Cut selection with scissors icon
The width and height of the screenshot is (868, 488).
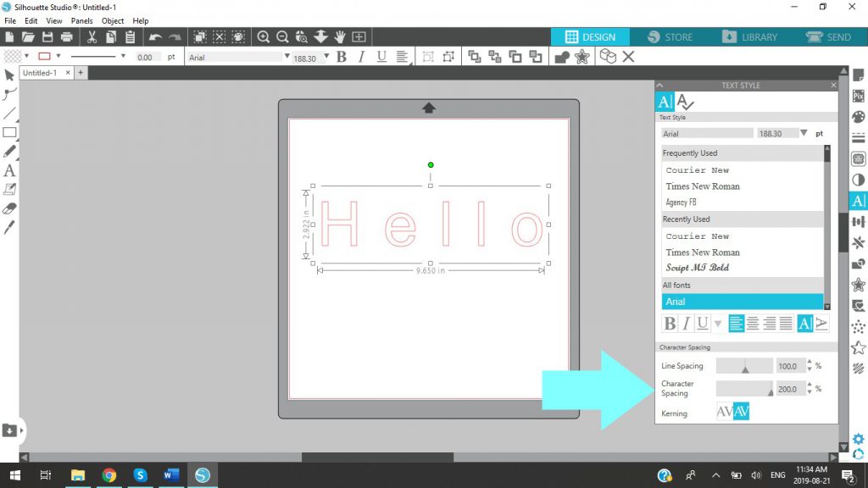click(x=92, y=37)
